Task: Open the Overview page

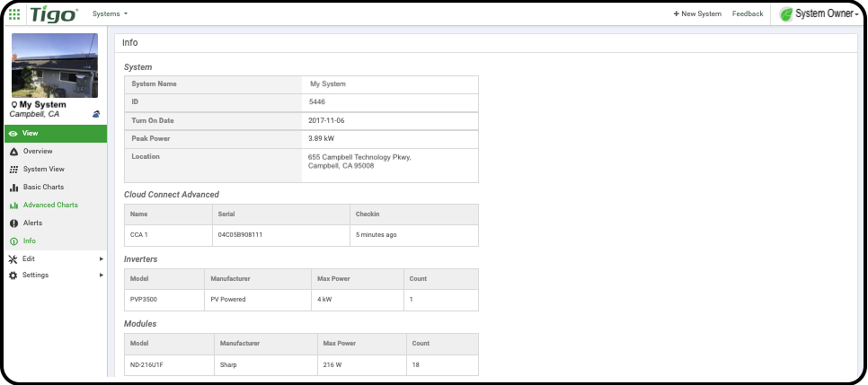Action: coord(38,151)
